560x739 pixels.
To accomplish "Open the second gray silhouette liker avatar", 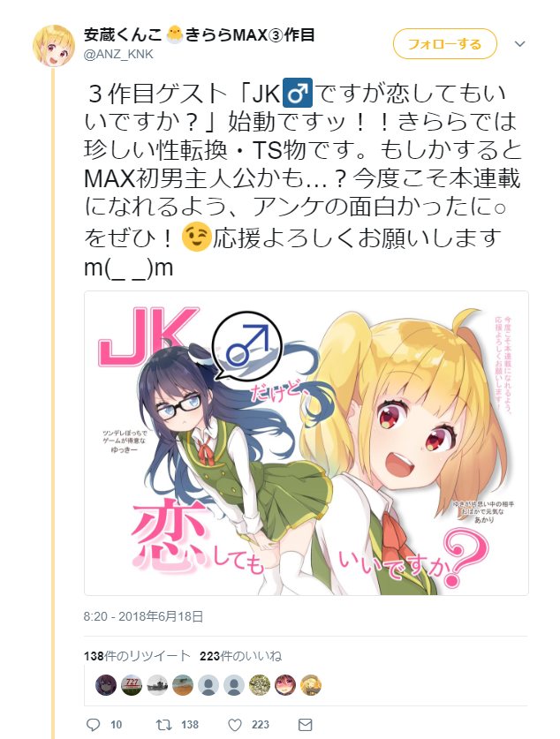I will [234, 685].
